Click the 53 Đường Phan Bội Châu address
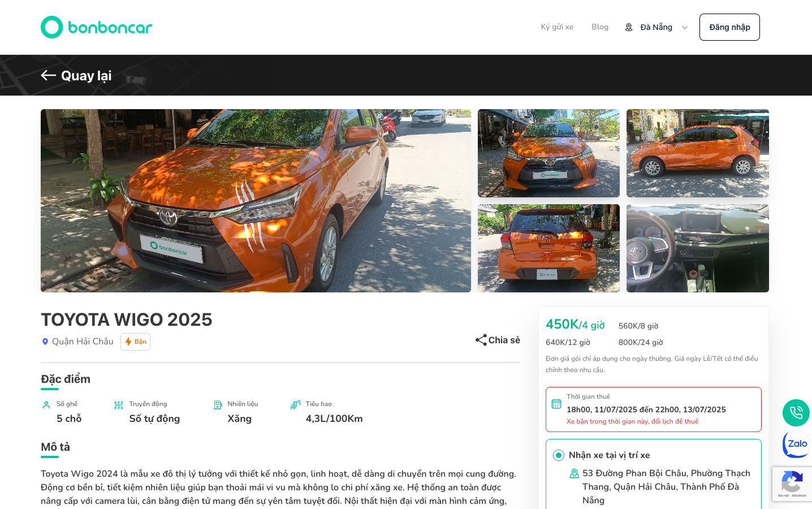 pos(666,487)
